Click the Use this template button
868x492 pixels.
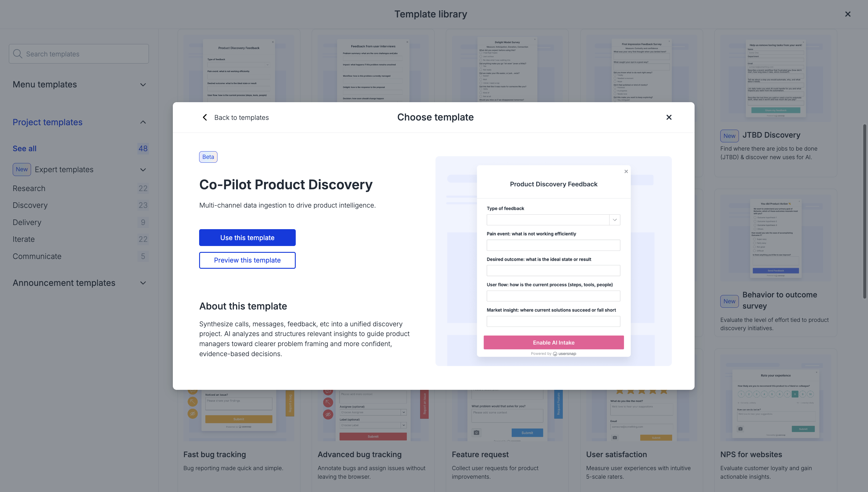click(247, 237)
